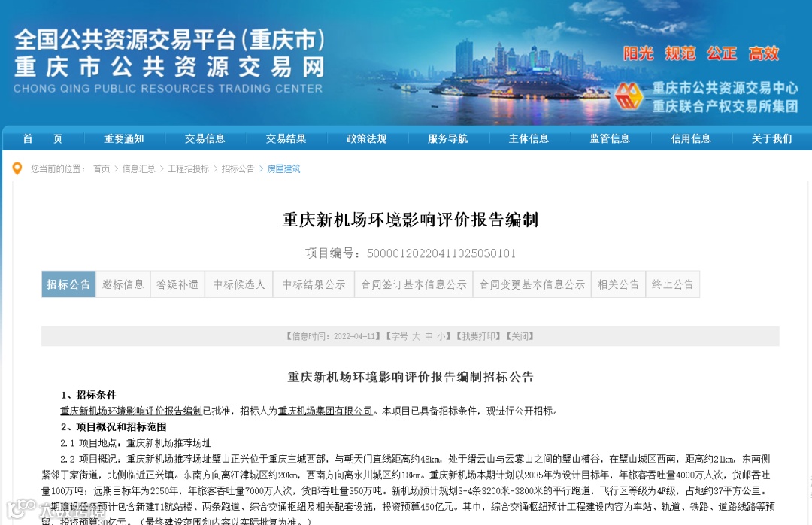Viewport: 812px width, 525px height.
Task: Click underlined 重庆机场集团有限公司 text
Action: (x=326, y=411)
